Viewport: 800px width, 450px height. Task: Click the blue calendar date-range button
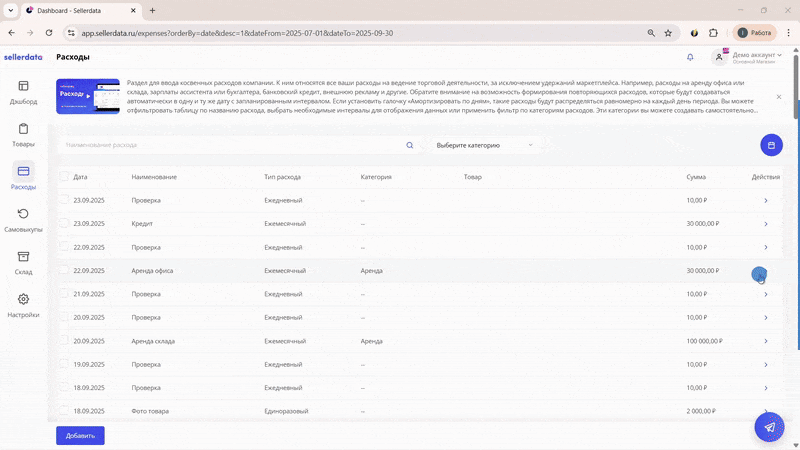click(771, 145)
